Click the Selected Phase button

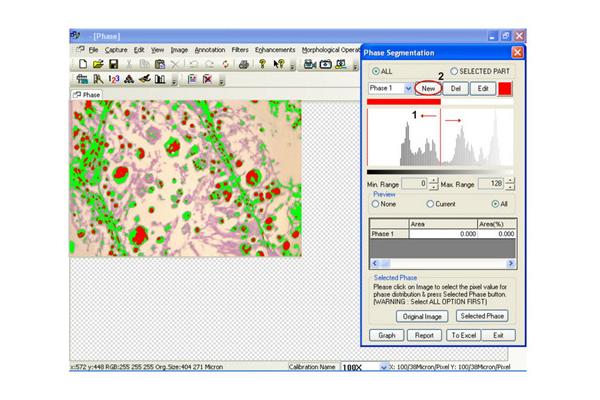point(482,316)
